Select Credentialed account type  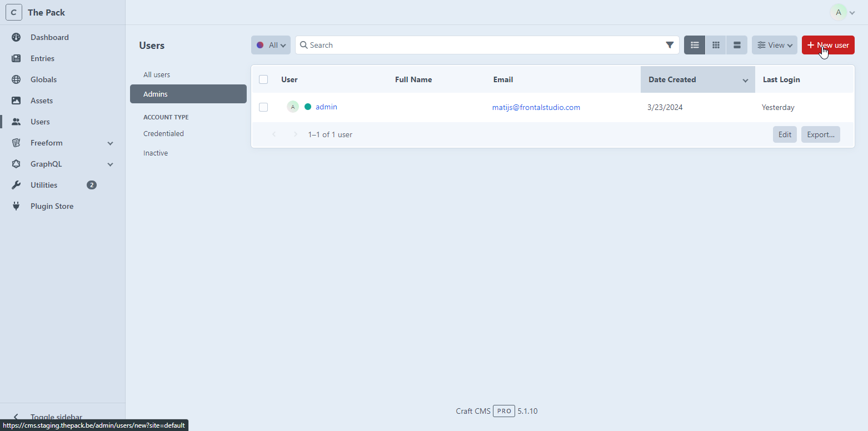coord(163,133)
